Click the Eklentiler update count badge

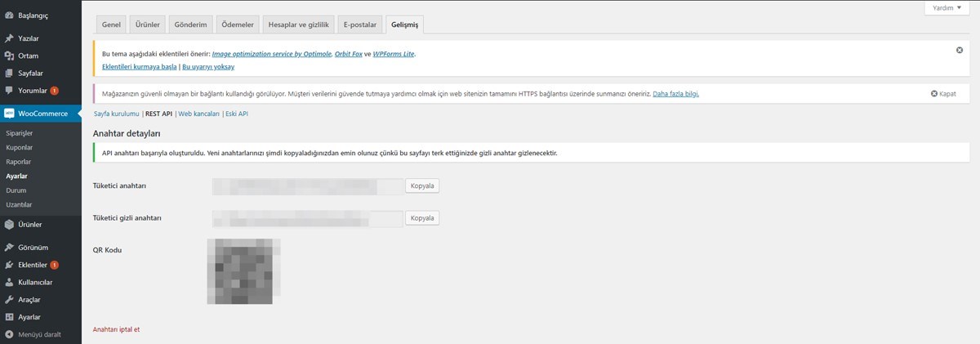click(x=54, y=265)
